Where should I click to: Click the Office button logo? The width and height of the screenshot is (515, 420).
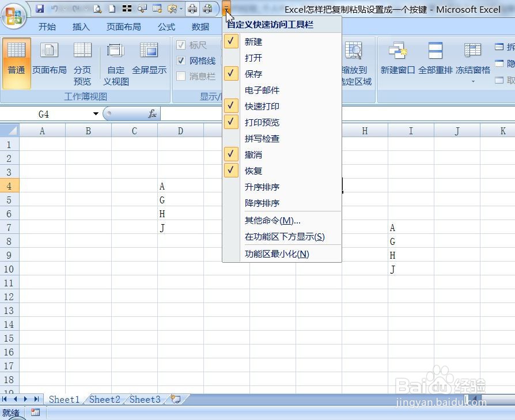click(x=14, y=16)
